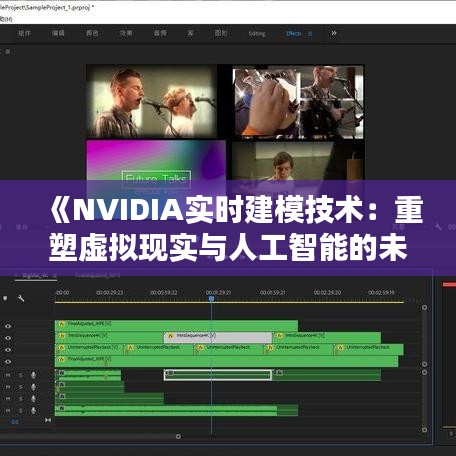Mute the fourth audio track
The image size is (456, 456).
pyautogui.click(x=8, y=411)
